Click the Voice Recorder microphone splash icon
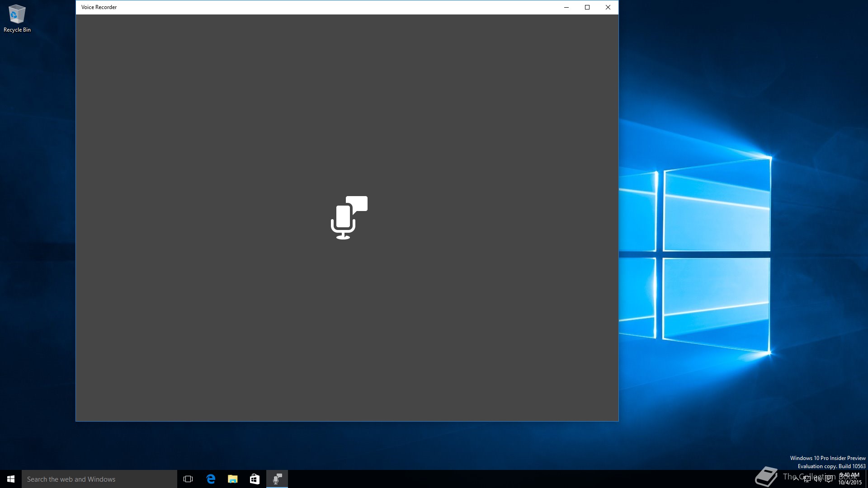Image resolution: width=868 pixels, height=488 pixels. pos(349,217)
